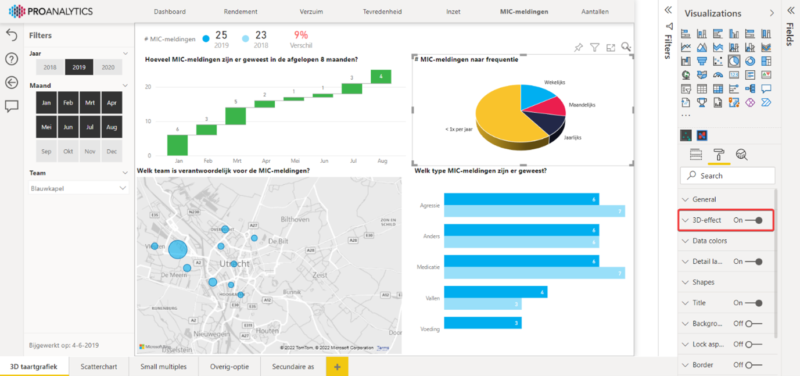The height and width of the screenshot is (376, 800).
Task: Click the Search field in format pane
Action: pyautogui.click(x=728, y=176)
